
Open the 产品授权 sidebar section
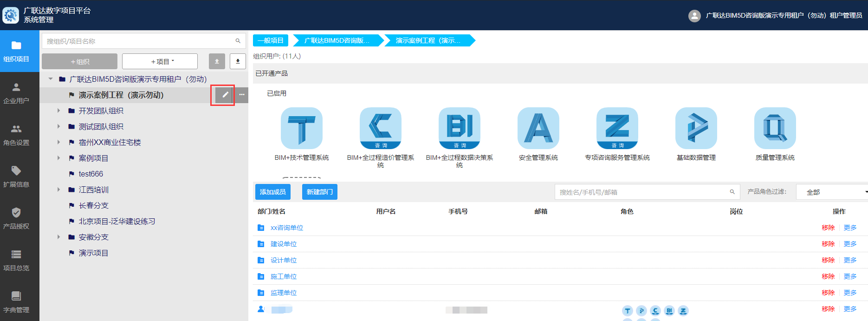[x=16, y=218]
